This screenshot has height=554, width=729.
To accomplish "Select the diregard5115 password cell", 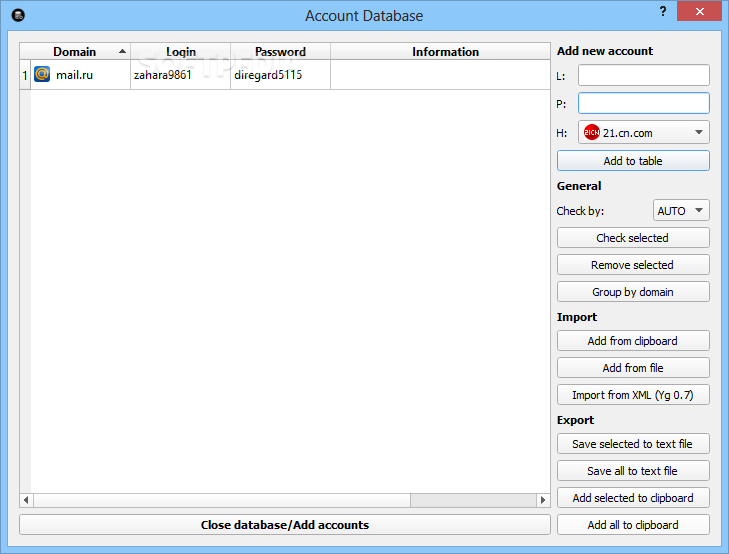I will tap(280, 74).
